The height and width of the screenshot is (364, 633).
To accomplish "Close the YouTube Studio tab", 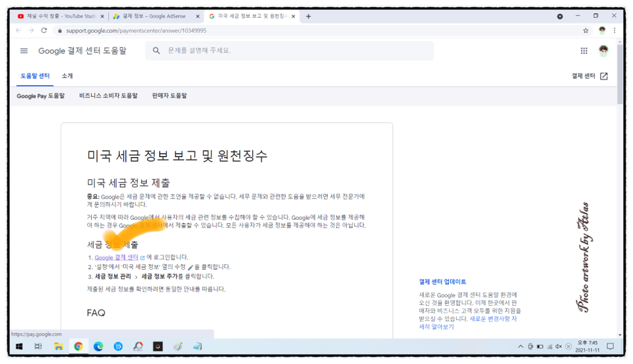I will point(102,16).
